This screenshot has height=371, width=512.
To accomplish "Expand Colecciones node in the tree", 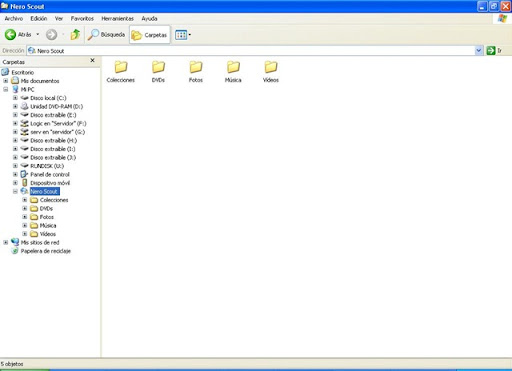I will [x=24, y=200].
